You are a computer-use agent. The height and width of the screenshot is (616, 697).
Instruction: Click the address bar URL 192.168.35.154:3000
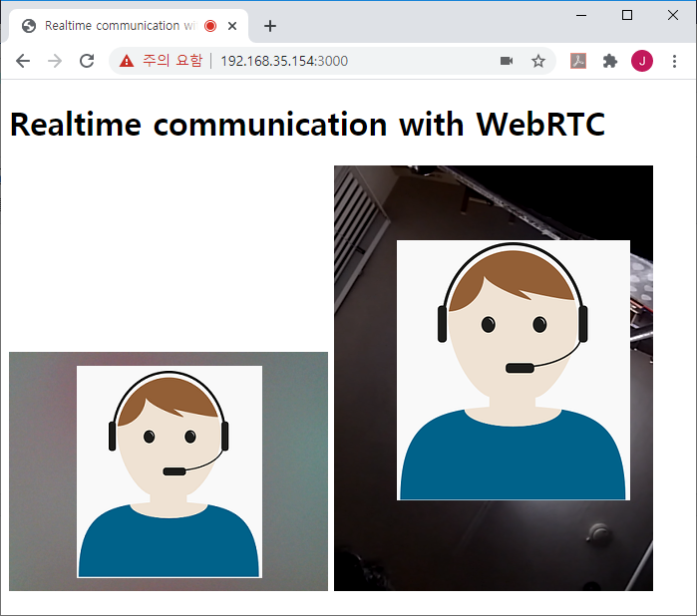click(x=284, y=61)
